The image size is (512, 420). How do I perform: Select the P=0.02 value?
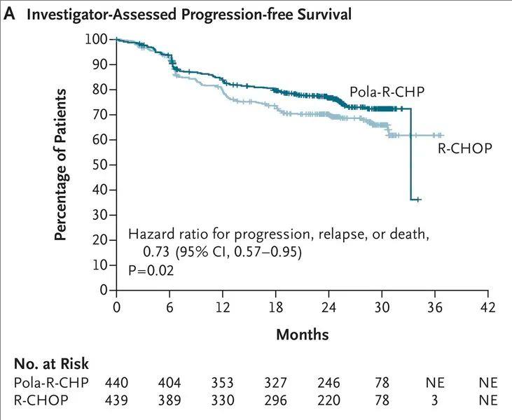[150, 270]
